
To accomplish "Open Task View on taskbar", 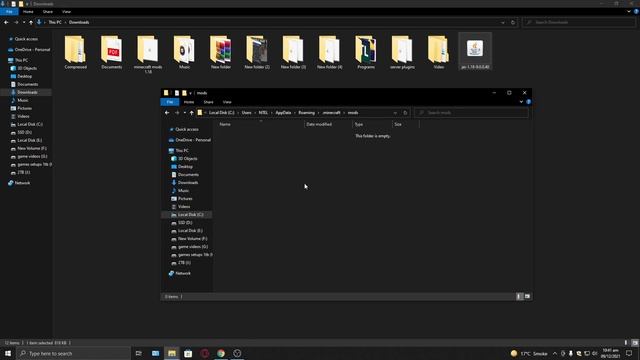I will click(x=138, y=353).
